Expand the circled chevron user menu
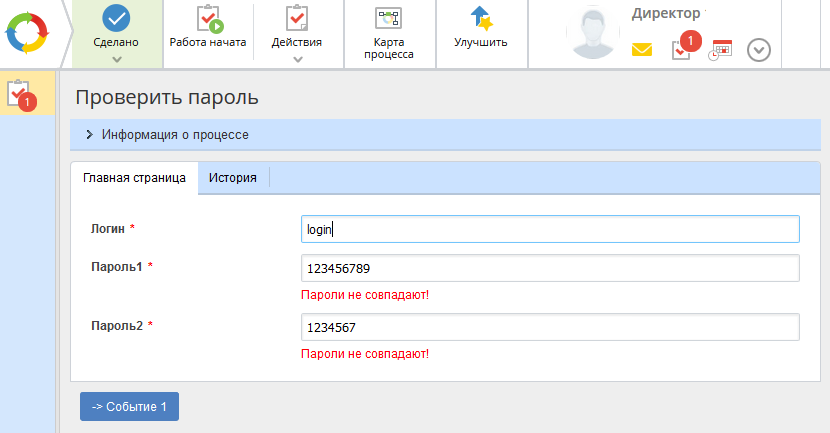Image resolution: width=830 pixels, height=433 pixels. click(x=759, y=50)
